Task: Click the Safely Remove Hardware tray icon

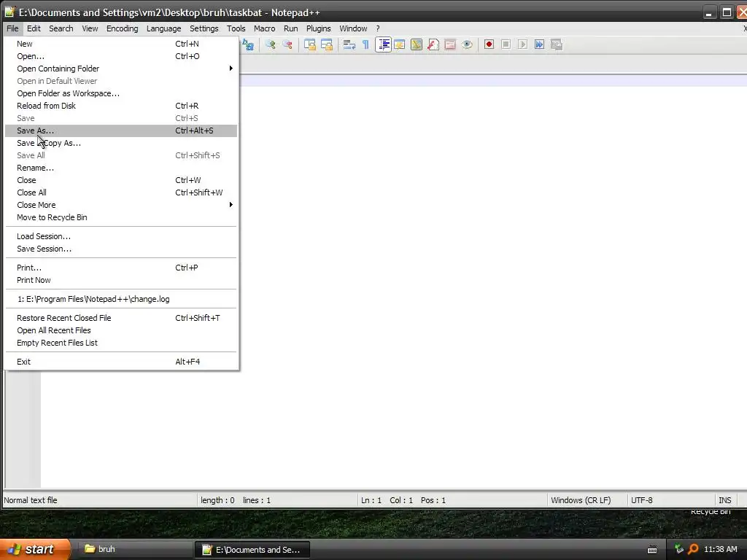Action: click(679, 549)
